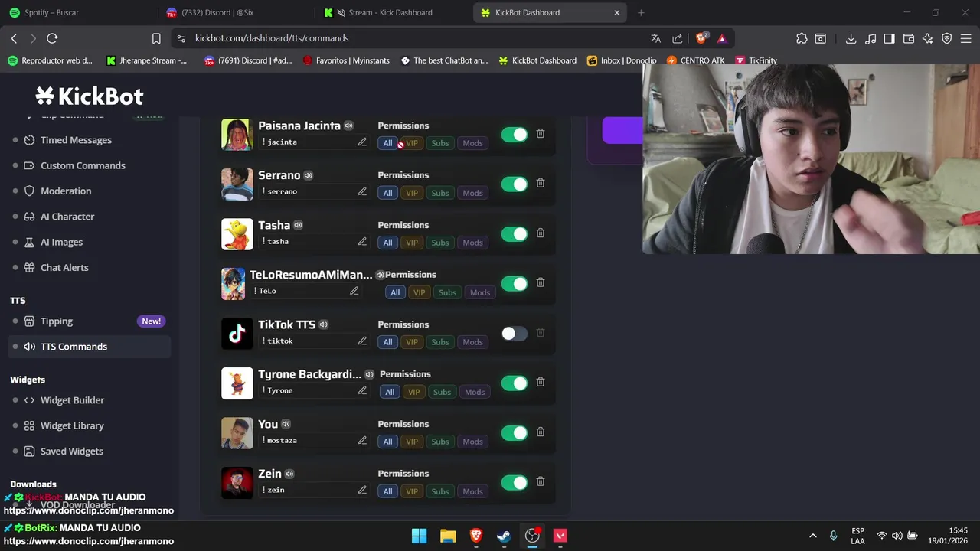Delete the Tyrone Backyardi voice with trash icon
980x551 pixels.
(541, 382)
